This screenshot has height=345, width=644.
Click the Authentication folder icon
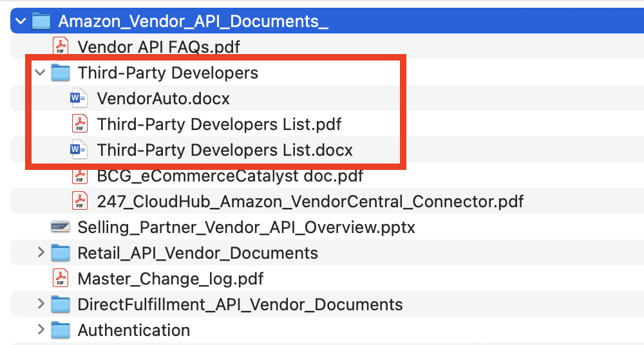tap(61, 330)
